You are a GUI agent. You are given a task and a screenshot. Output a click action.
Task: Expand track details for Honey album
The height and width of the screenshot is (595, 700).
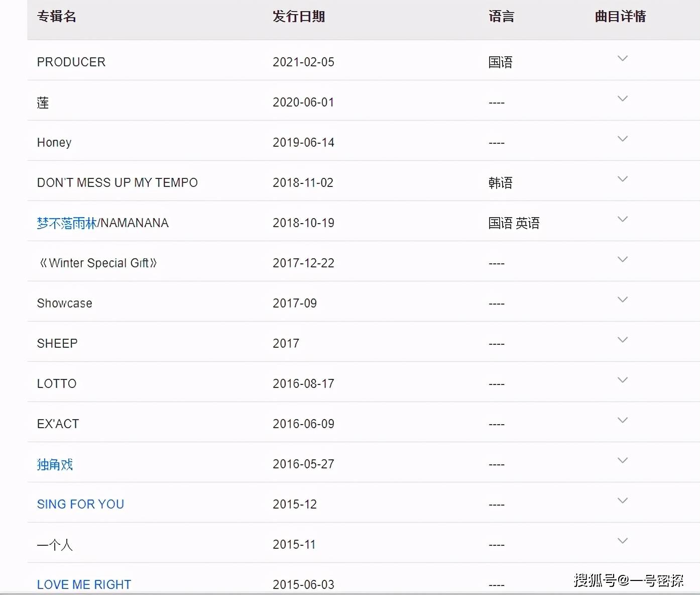623,139
